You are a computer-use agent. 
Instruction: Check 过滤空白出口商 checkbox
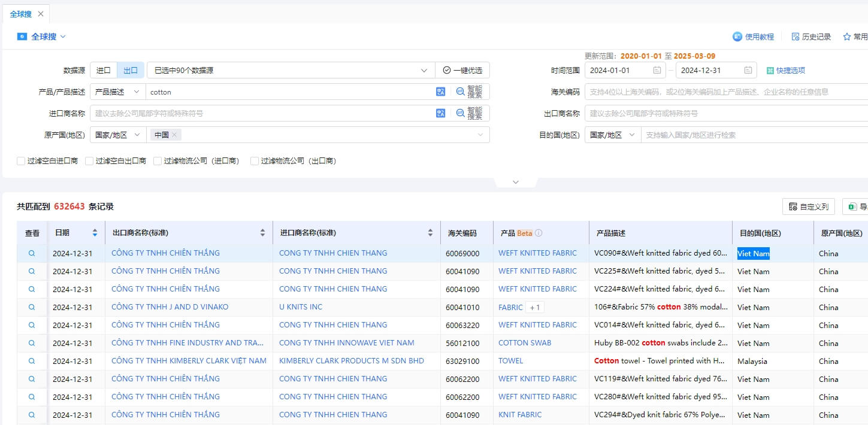point(89,161)
